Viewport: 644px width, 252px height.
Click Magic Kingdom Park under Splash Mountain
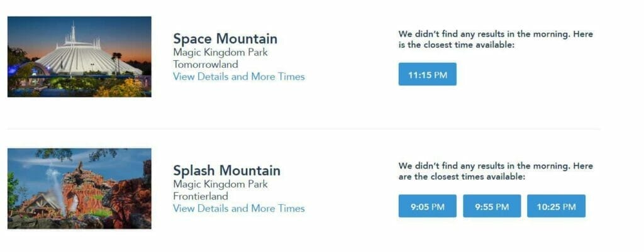[220, 184]
